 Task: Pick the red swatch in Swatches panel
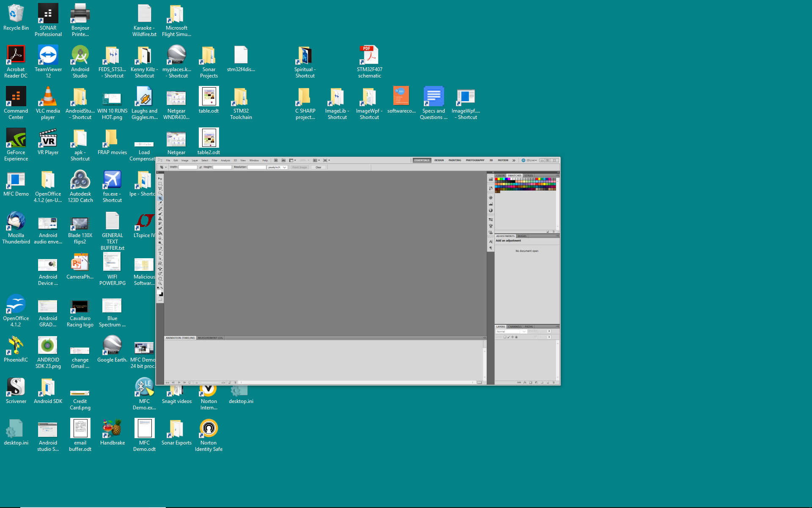(x=497, y=179)
